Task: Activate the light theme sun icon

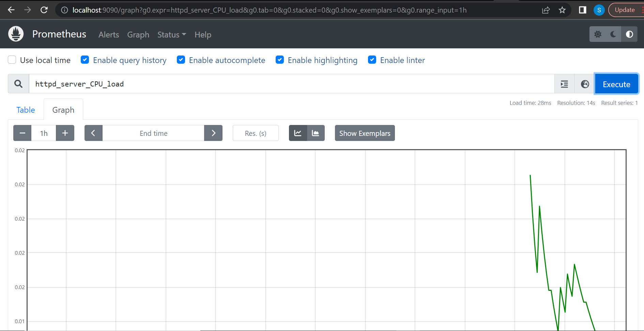Action: click(598, 34)
